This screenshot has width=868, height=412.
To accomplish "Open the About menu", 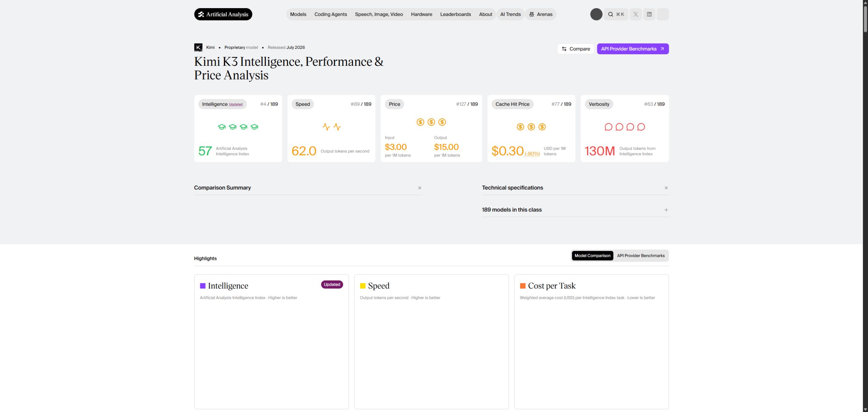I will (x=485, y=14).
